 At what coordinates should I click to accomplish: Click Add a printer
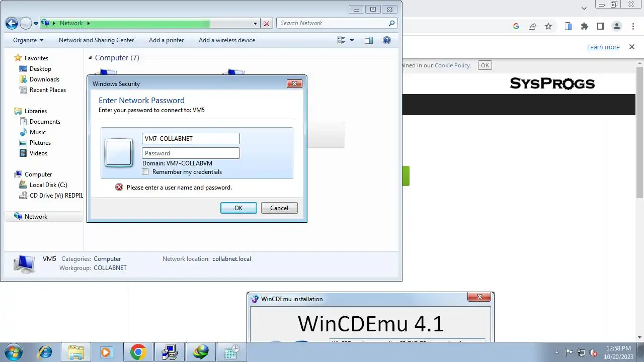166,40
